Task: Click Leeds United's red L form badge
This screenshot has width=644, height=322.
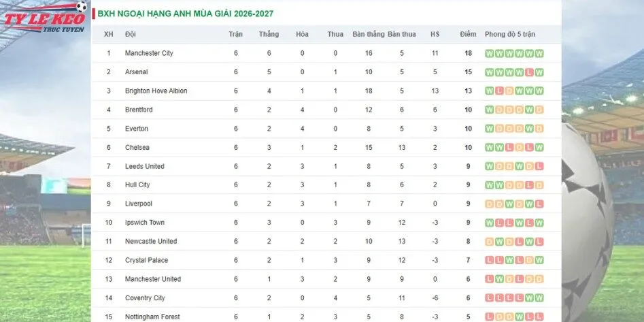Action: pyautogui.click(x=539, y=167)
